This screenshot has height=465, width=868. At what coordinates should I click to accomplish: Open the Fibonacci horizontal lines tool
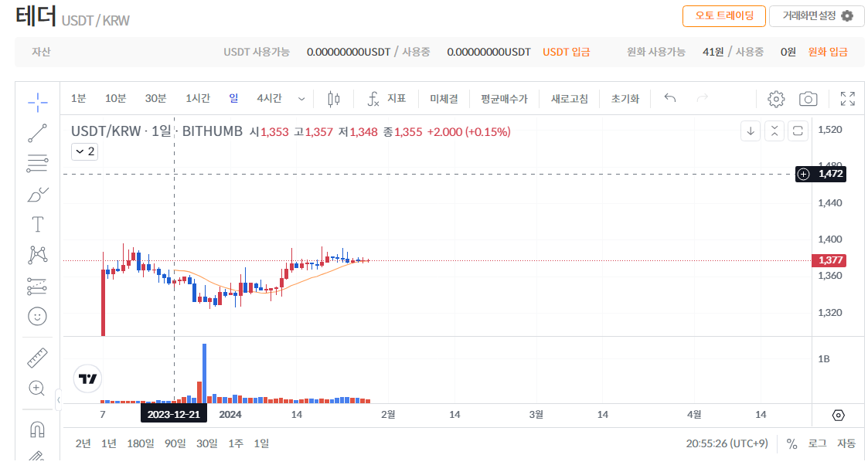point(38,164)
